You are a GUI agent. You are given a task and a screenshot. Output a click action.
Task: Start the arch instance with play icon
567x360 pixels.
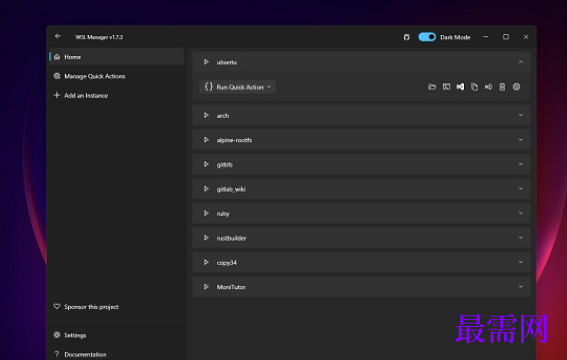pos(206,115)
